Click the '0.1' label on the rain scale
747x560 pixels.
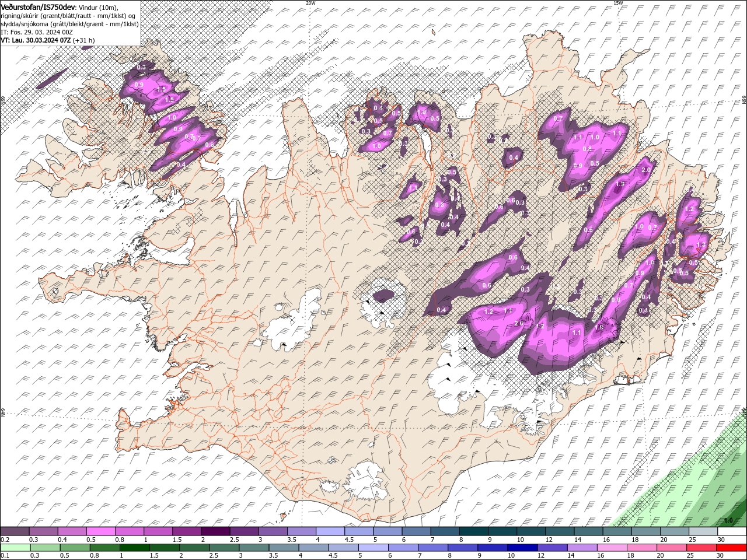click(5, 555)
